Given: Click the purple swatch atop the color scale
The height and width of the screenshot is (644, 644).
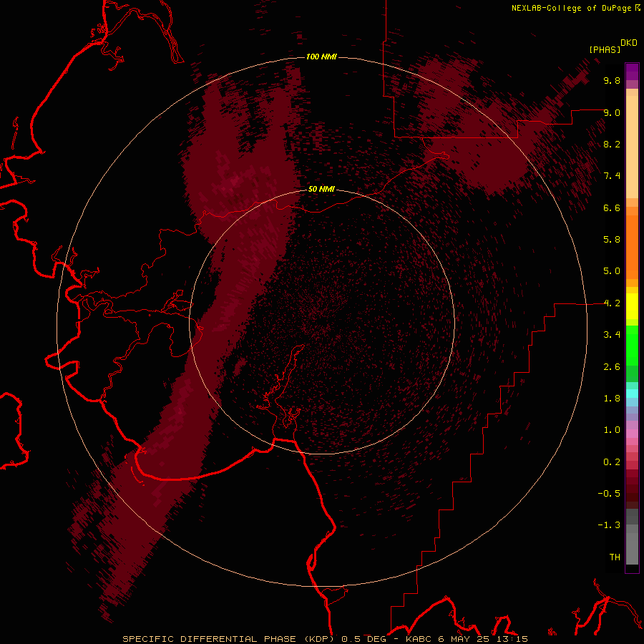Looking at the screenshot, I should (632, 72).
